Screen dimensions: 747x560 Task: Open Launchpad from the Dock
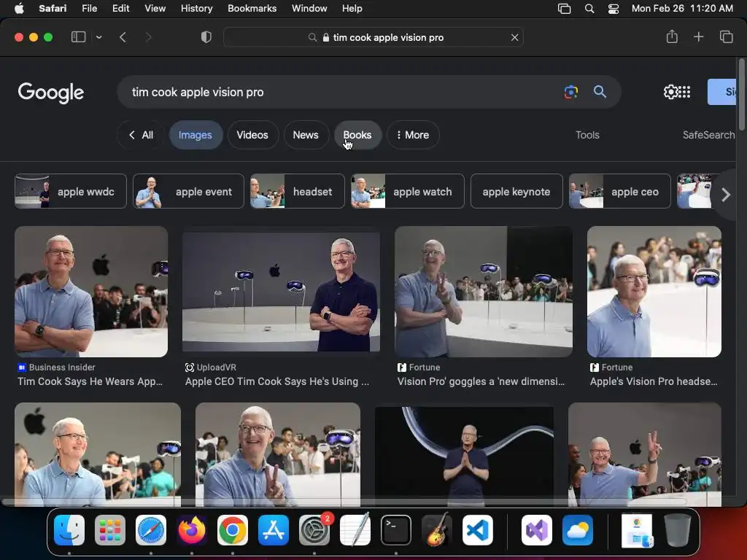point(110,530)
